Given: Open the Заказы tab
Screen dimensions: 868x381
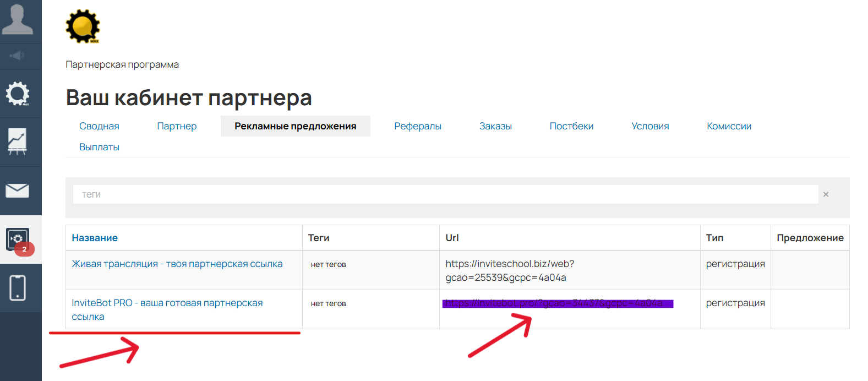Looking at the screenshot, I should tap(495, 126).
